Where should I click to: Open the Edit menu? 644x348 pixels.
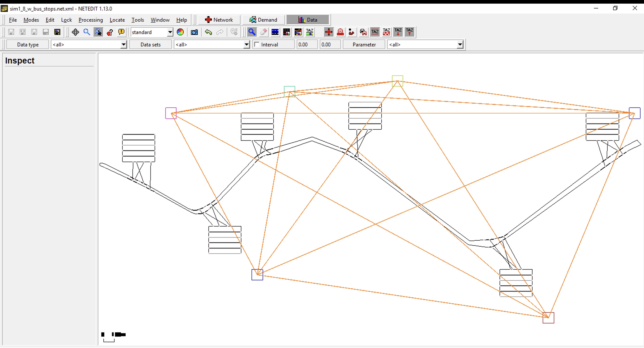pos(50,20)
